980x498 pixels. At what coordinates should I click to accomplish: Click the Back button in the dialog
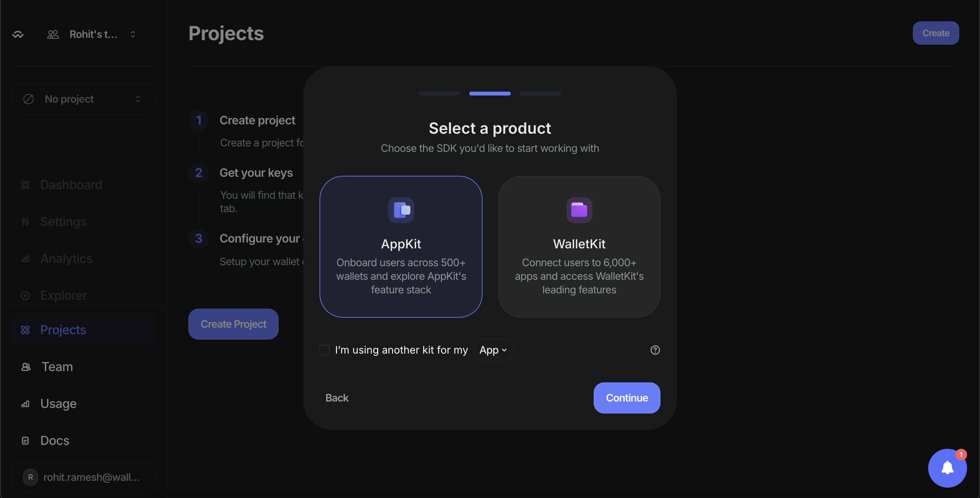337,398
